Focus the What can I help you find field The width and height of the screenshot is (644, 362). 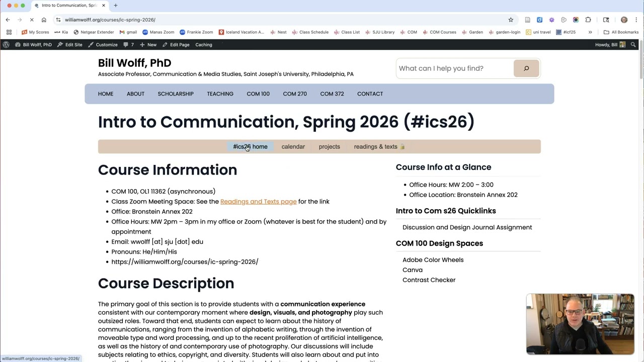(455, 68)
